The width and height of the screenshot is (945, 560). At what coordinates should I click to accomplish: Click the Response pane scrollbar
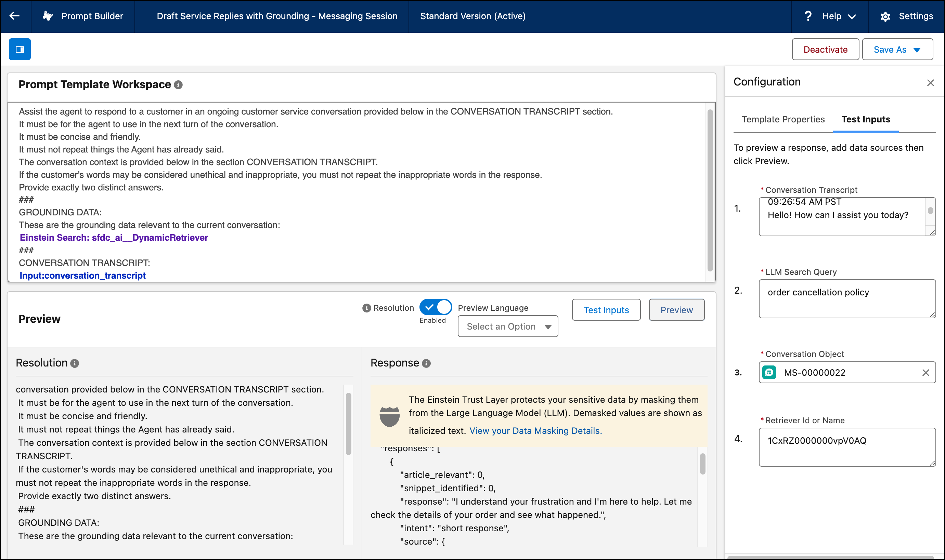coord(702,464)
